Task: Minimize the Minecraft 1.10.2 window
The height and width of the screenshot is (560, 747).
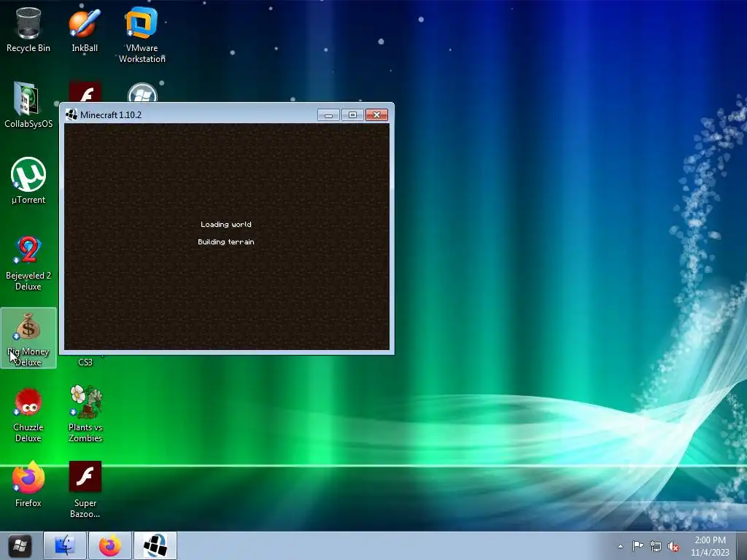Action: coord(328,114)
